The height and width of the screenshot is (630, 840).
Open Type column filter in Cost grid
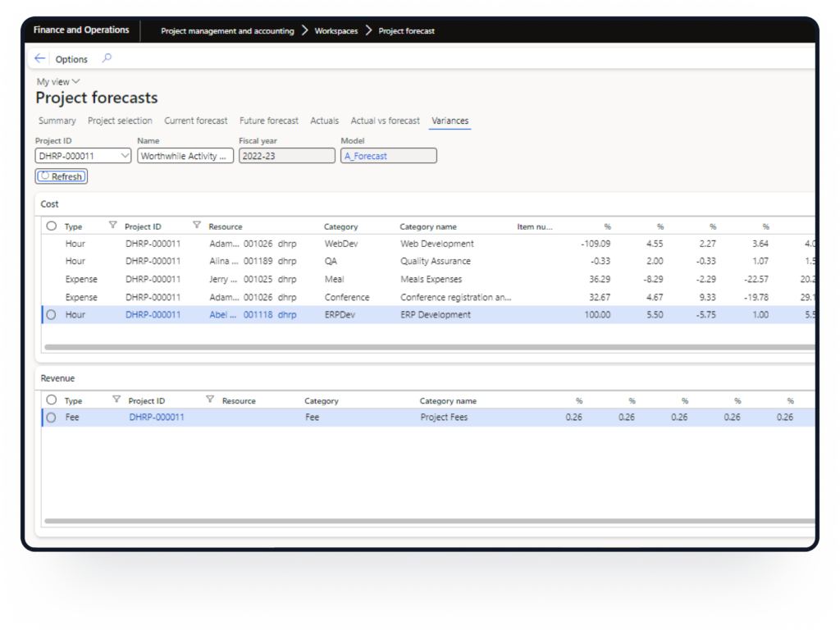pos(113,226)
